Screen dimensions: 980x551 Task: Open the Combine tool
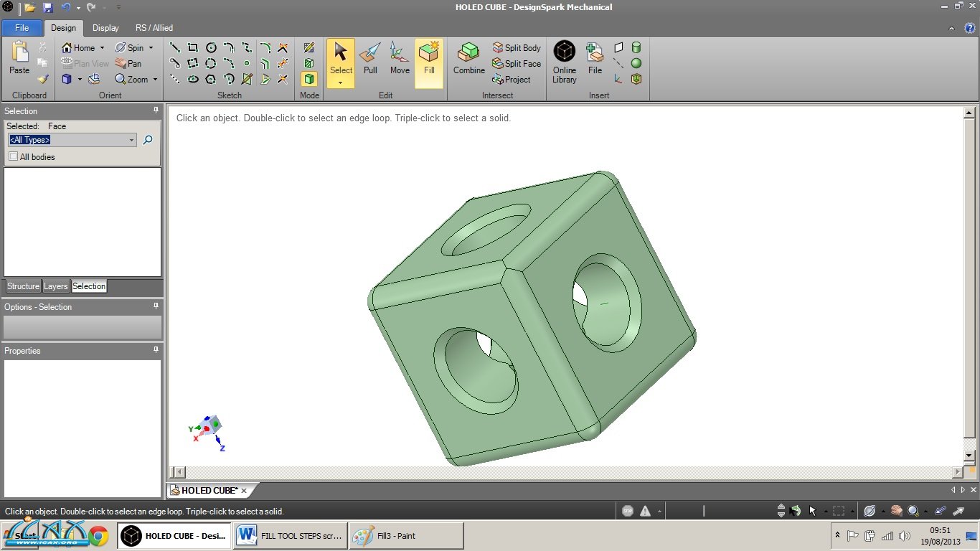click(x=468, y=59)
